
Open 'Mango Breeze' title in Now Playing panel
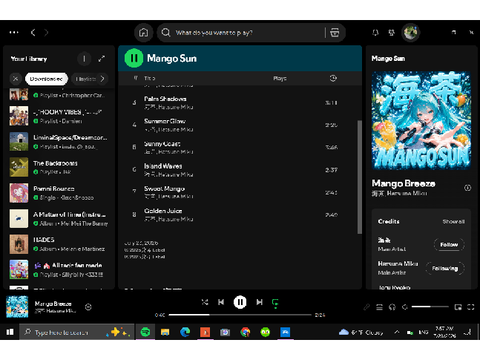(403, 183)
